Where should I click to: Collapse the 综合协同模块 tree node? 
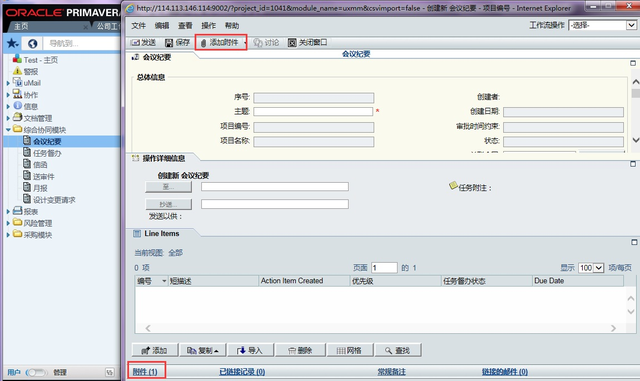(8, 129)
